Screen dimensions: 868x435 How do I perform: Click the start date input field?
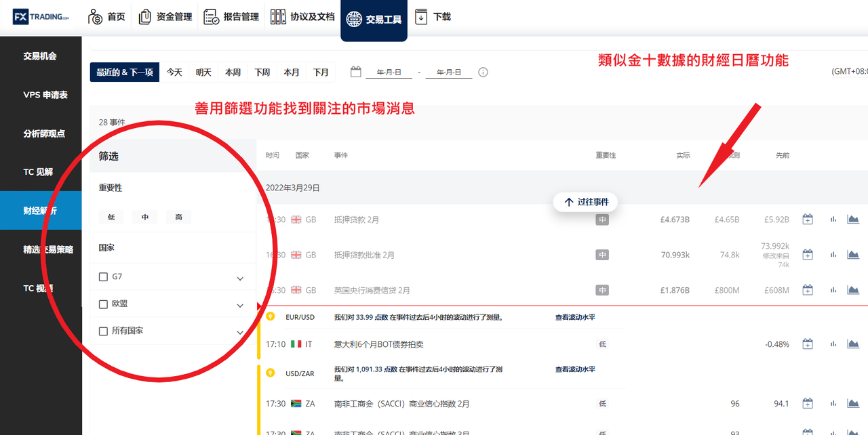tap(389, 72)
